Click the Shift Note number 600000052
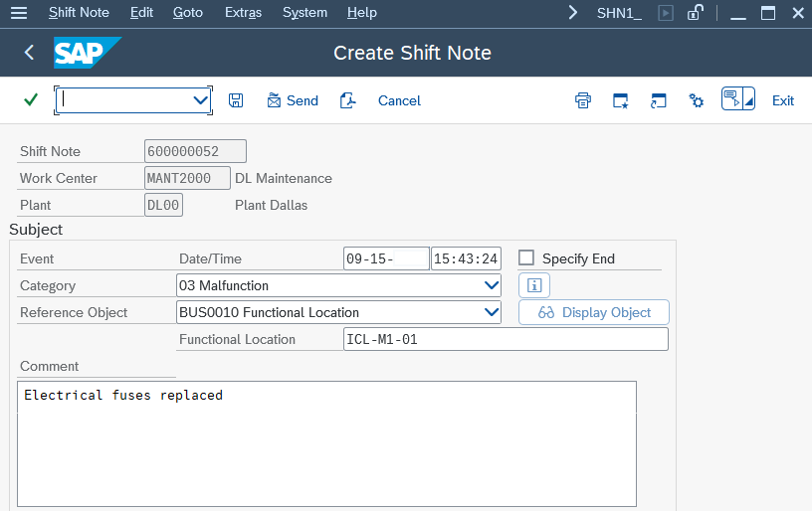Image resolution: width=812 pixels, height=511 pixels. pos(195,151)
